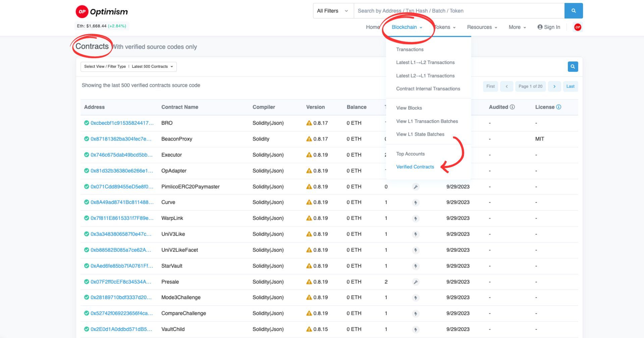Click the License info icon
This screenshot has height=338, width=644.
point(558,107)
